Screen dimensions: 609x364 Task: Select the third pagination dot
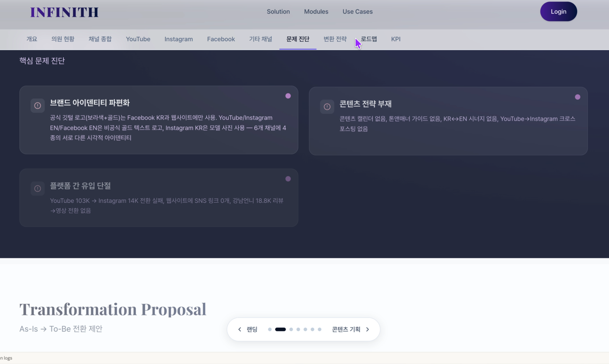pos(291,329)
